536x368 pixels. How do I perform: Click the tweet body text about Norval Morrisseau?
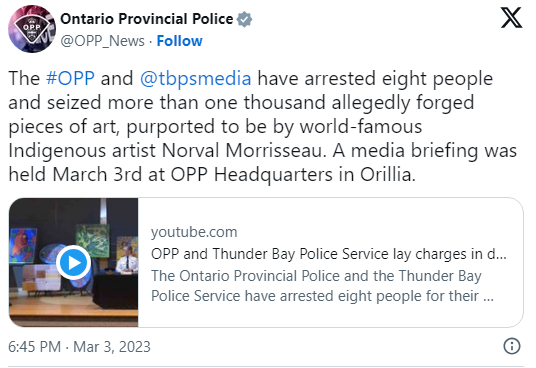pyautogui.click(x=263, y=126)
